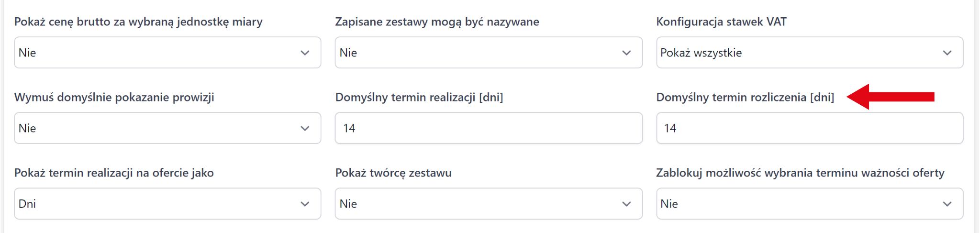Viewport: 980px width, 233px height.
Task: Click the chevron icon in the 'Pokaż wszystkie' box
Action: [947, 53]
